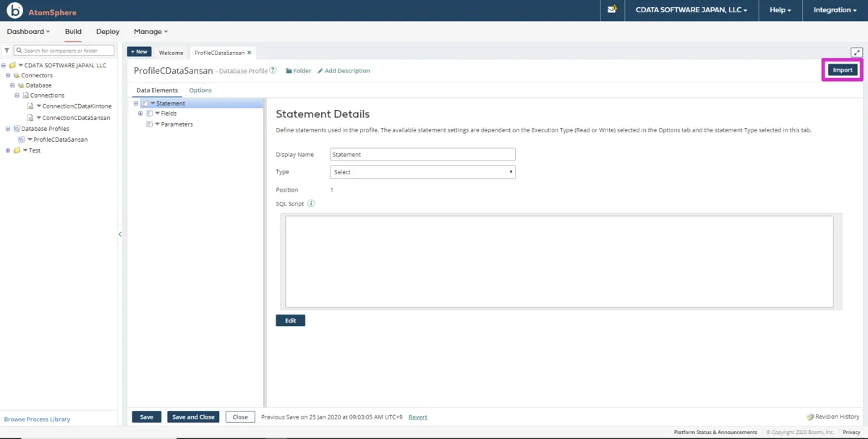Close the ProfileCDataSansan tab with X

[250, 53]
